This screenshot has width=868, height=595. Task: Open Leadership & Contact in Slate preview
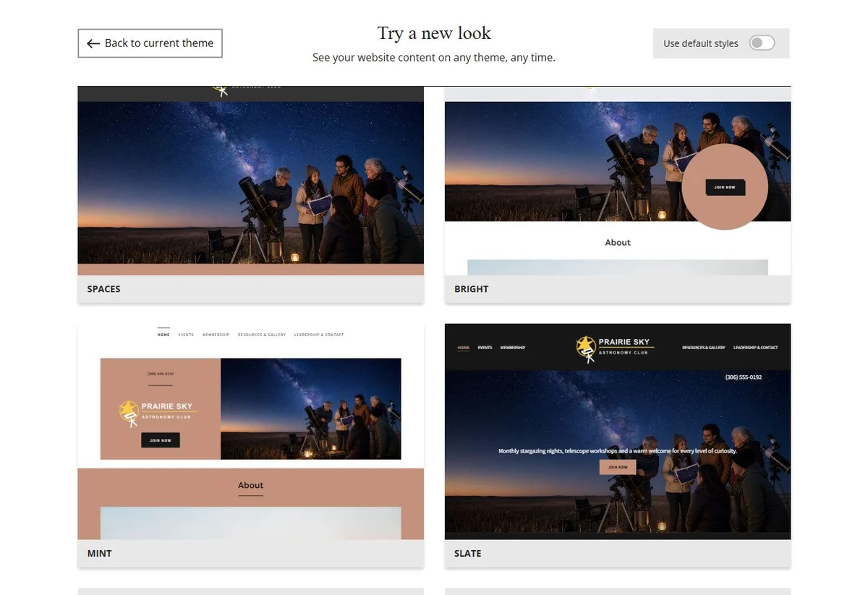coord(756,348)
